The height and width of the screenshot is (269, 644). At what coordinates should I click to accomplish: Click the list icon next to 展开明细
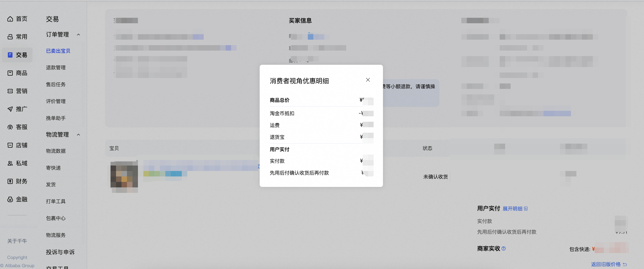(526, 209)
